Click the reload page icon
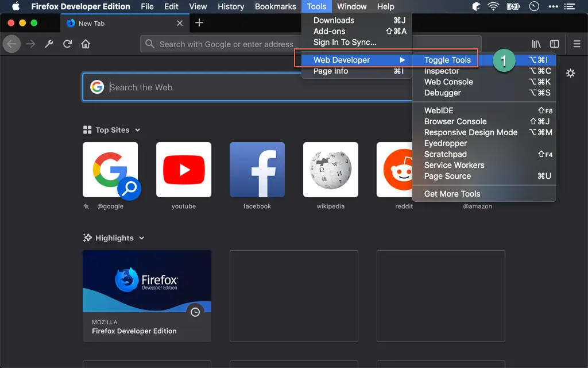Viewport: 588px width, 368px height. tap(68, 44)
